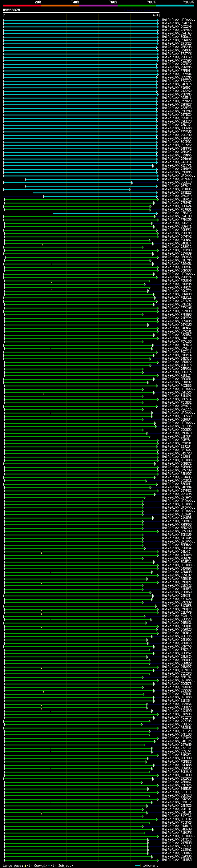Select hit UniRef100_B9SEE3
Viewport: 197px width, 868px height.
point(176,193)
